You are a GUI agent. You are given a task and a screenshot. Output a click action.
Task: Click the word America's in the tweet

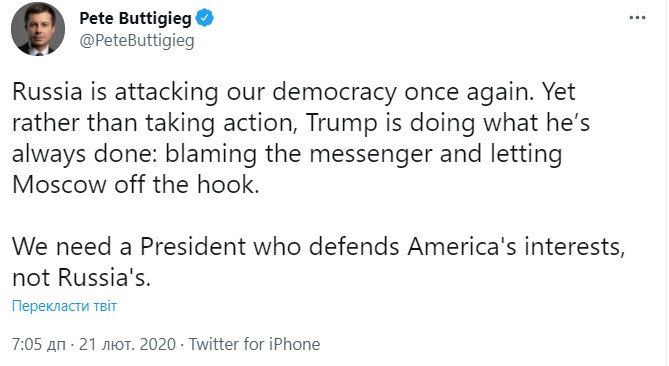[x=462, y=247]
